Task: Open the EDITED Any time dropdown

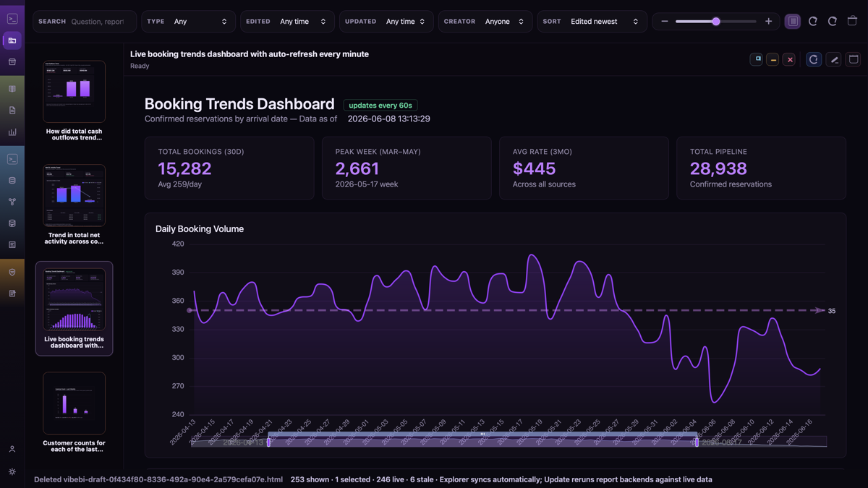Action: coord(287,22)
